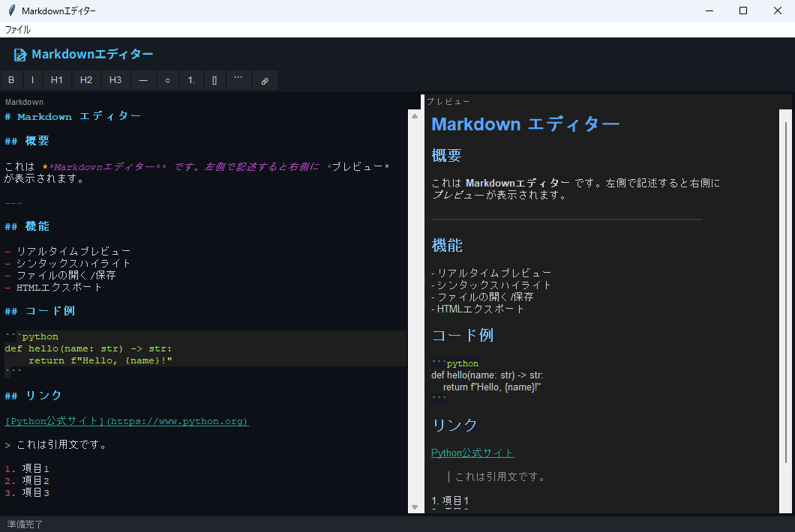Click the square brackets toolbar button

click(214, 80)
